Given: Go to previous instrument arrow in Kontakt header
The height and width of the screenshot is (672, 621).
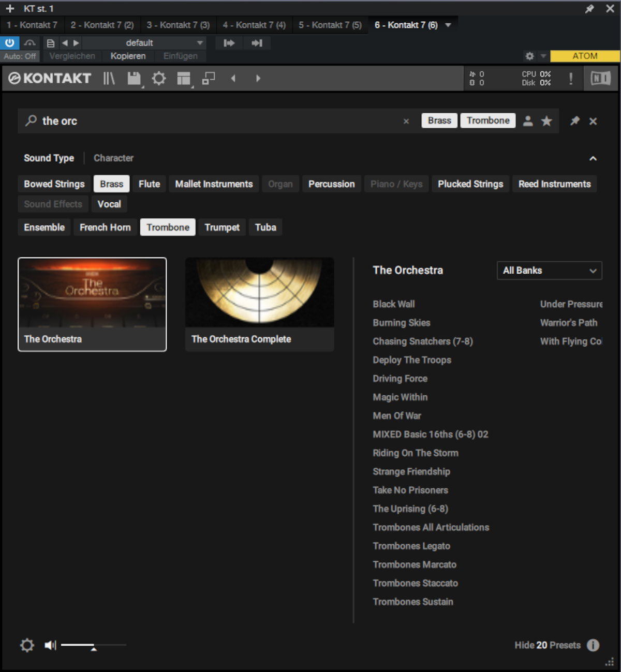Looking at the screenshot, I should (x=233, y=78).
